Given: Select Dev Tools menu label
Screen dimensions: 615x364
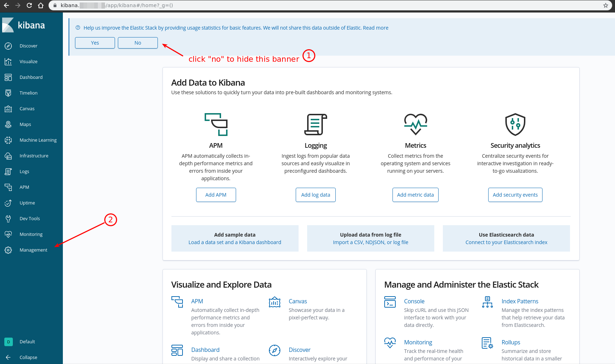Looking at the screenshot, I should click(x=30, y=219).
